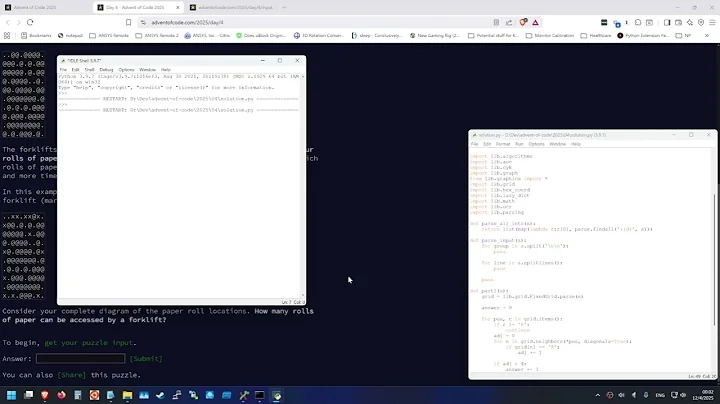Open Python IDLE taskbar icon

coord(276,395)
